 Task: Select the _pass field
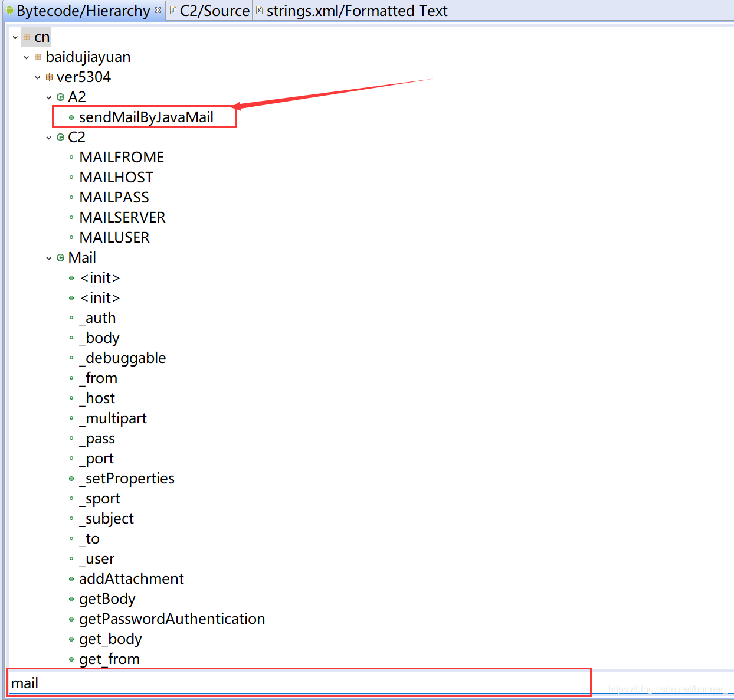click(x=97, y=438)
